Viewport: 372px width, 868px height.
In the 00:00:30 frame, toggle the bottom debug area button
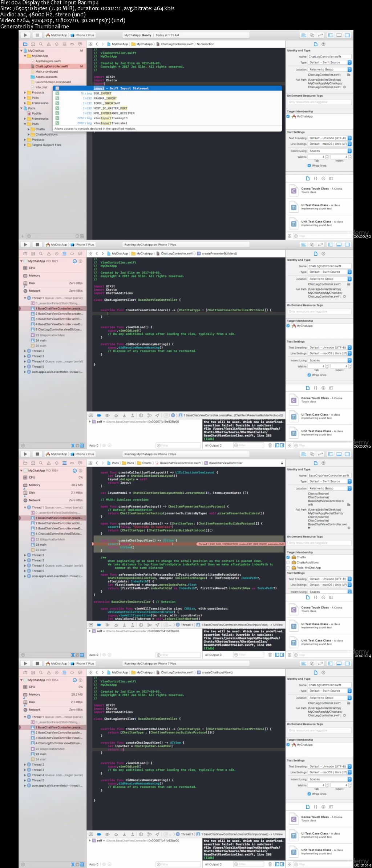pos(339,35)
